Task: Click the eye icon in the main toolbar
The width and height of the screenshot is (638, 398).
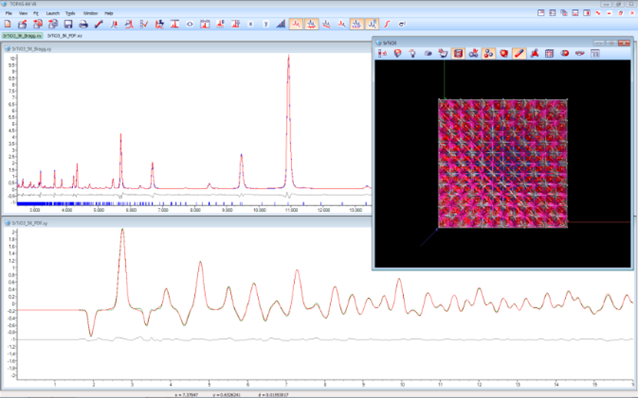Action: click(x=190, y=24)
